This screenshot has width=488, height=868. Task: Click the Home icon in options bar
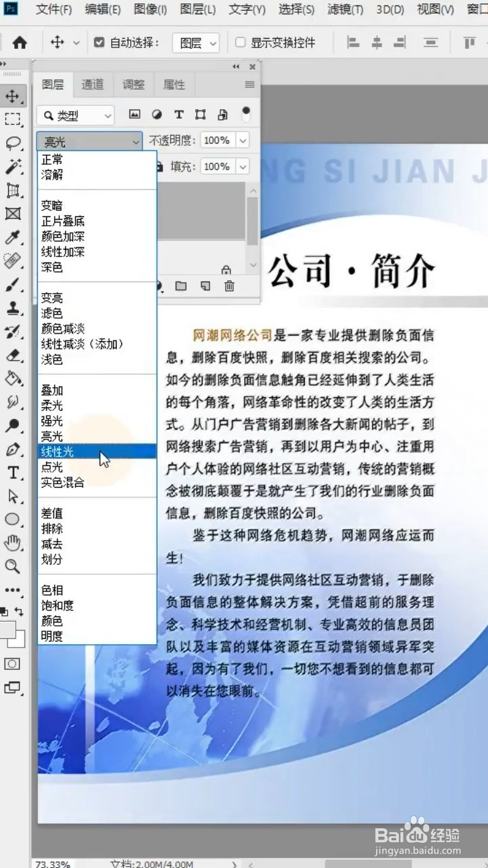click(20, 42)
